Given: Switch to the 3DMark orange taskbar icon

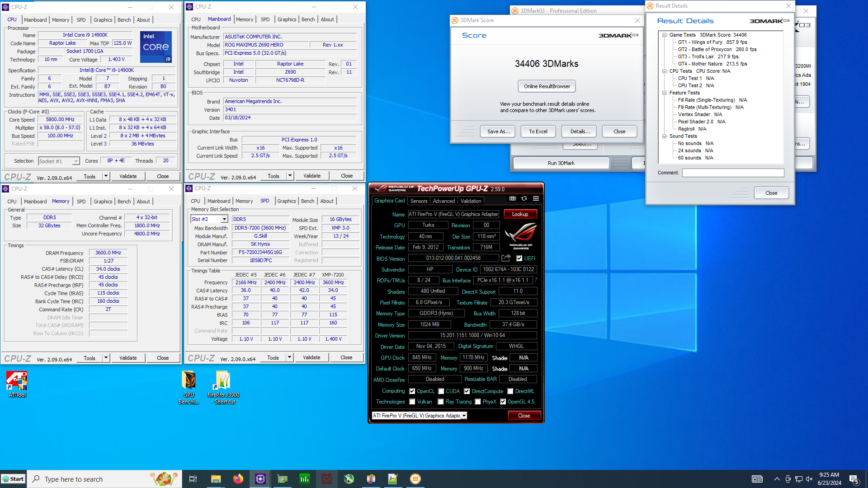Looking at the screenshot, I should (415, 479).
